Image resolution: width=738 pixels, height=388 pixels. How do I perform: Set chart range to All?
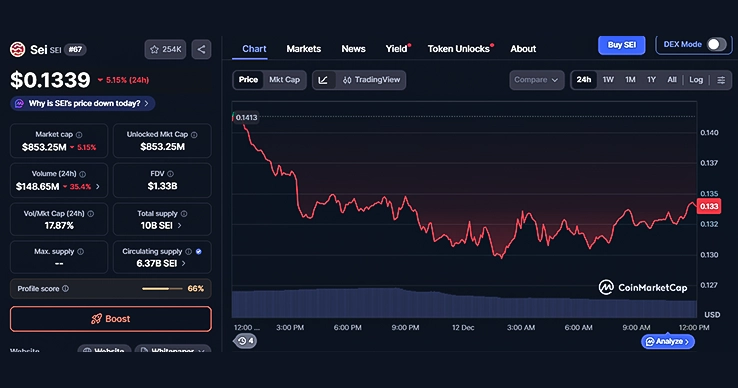(x=672, y=80)
